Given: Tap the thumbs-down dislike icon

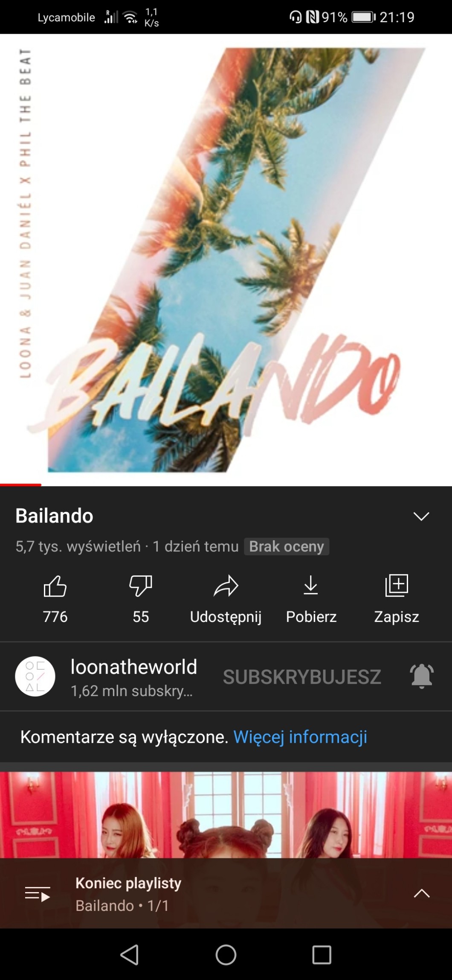Looking at the screenshot, I should tap(141, 586).
